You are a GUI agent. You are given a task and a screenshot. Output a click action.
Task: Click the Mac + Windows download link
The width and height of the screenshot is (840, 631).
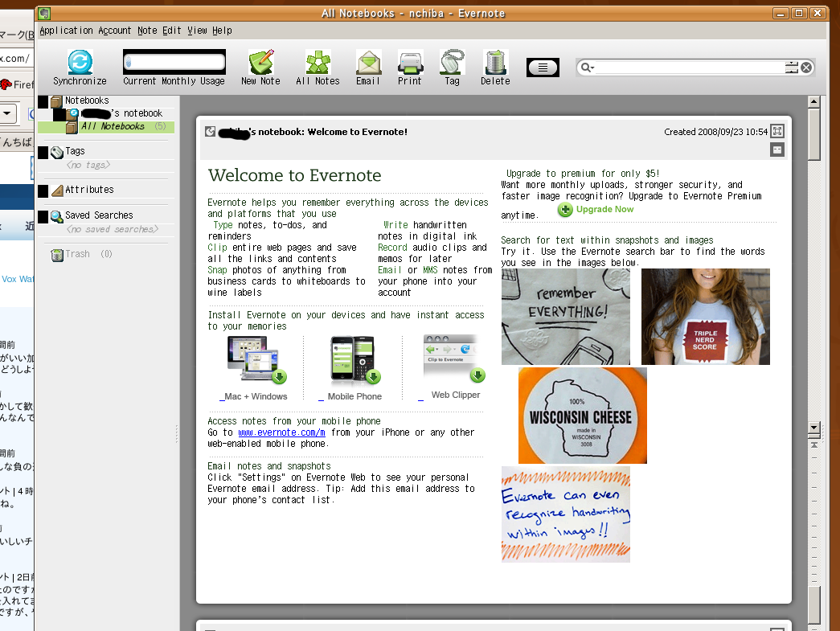(256, 396)
